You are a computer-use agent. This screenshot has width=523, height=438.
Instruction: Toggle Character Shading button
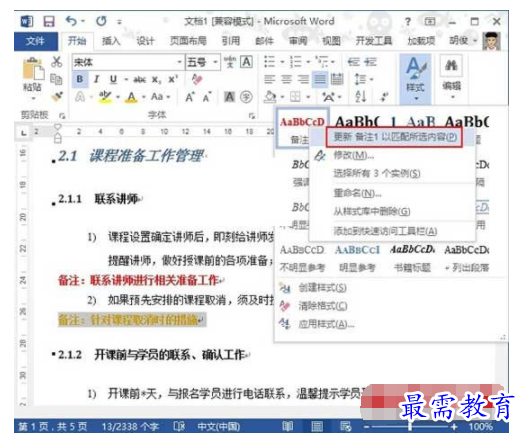point(229,97)
